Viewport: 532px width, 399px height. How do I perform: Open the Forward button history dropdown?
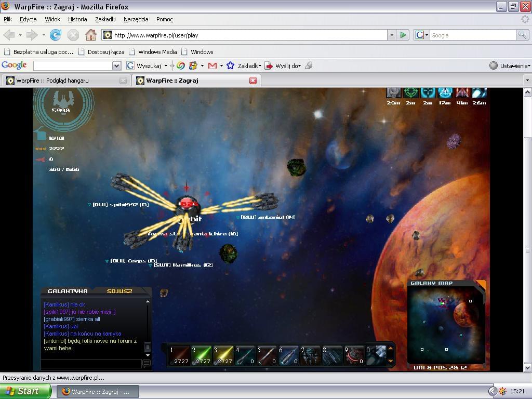click(44, 35)
